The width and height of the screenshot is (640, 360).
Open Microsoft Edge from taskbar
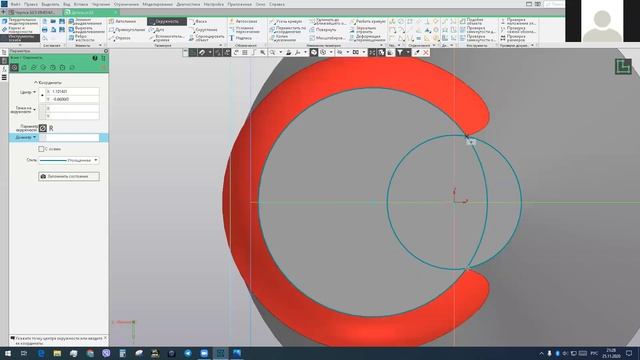coord(41,353)
